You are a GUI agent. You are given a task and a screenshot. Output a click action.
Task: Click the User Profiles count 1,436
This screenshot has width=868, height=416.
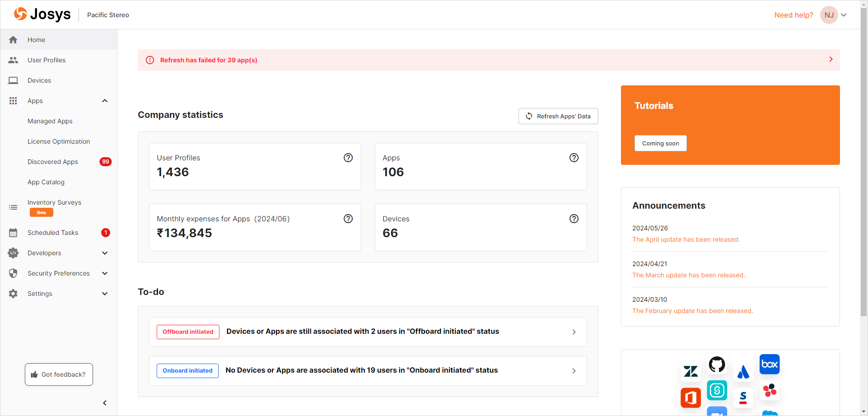click(173, 172)
